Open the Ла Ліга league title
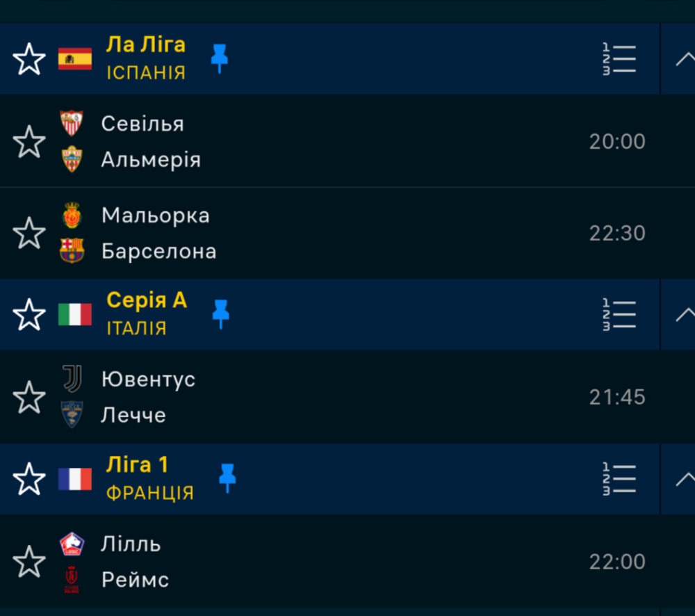Viewport: 695px width, 616px height. pyautogui.click(x=146, y=44)
